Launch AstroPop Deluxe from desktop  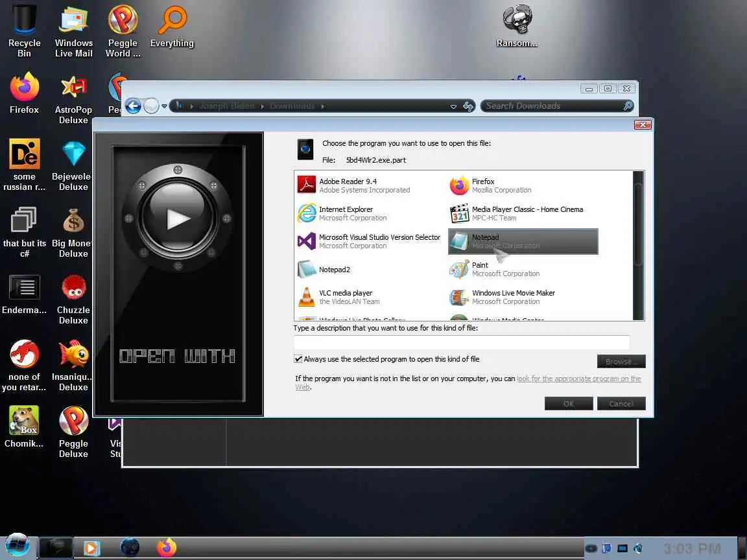click(x=73, y=99)
